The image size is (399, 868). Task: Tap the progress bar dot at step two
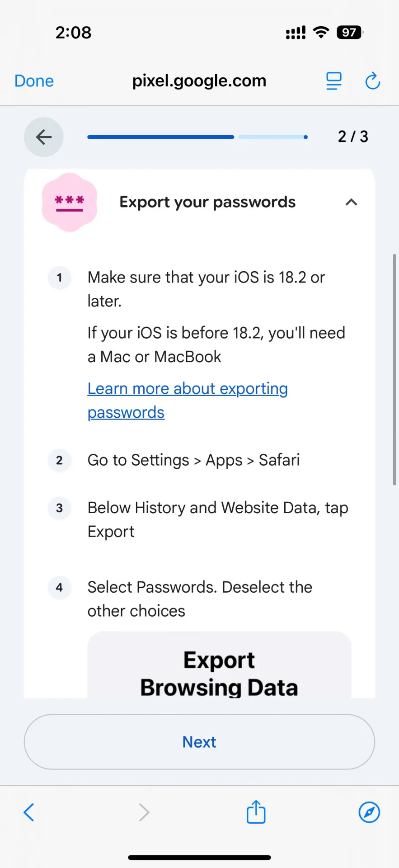pos(305,137)
